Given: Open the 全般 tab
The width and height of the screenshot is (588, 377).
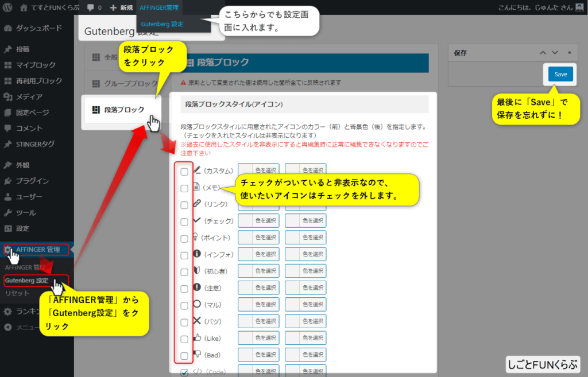Looking at the screenshot, I should [x=105, y=57].
